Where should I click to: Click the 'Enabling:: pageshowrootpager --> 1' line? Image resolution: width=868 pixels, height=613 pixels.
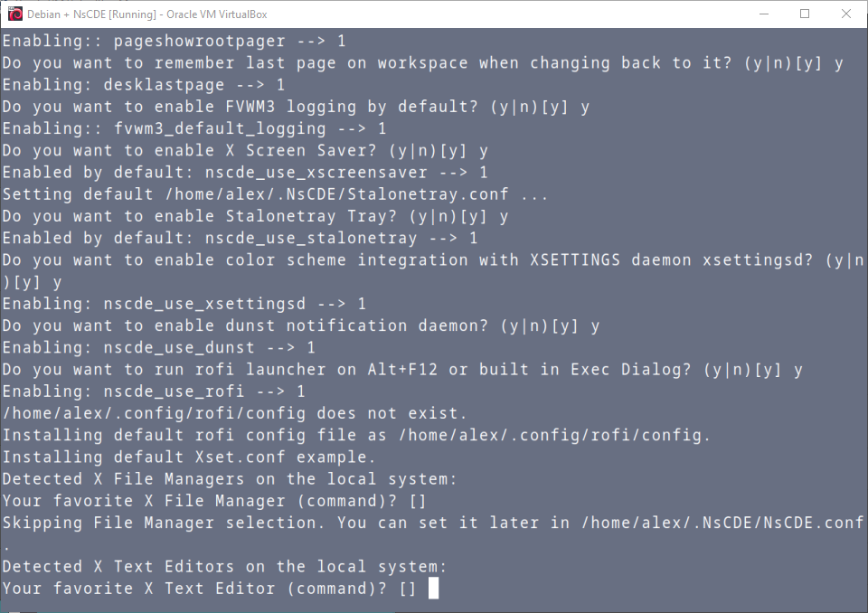[x=174, y=41]
